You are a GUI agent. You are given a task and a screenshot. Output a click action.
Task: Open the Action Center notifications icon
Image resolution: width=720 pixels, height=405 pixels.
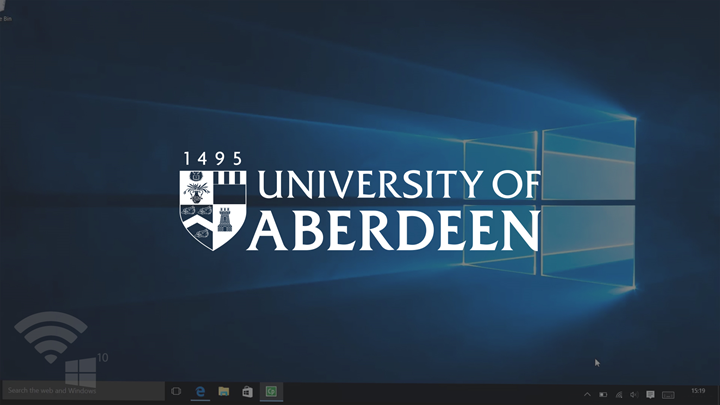650,394
